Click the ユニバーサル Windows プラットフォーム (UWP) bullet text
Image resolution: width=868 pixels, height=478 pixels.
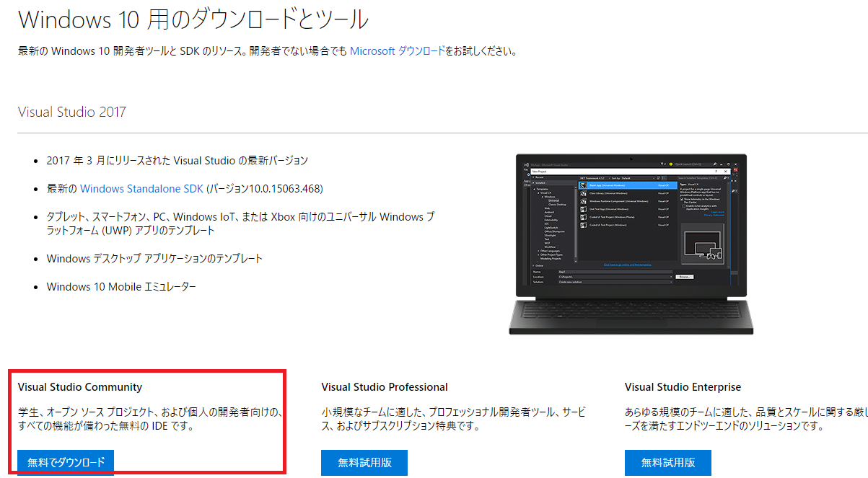240,223
